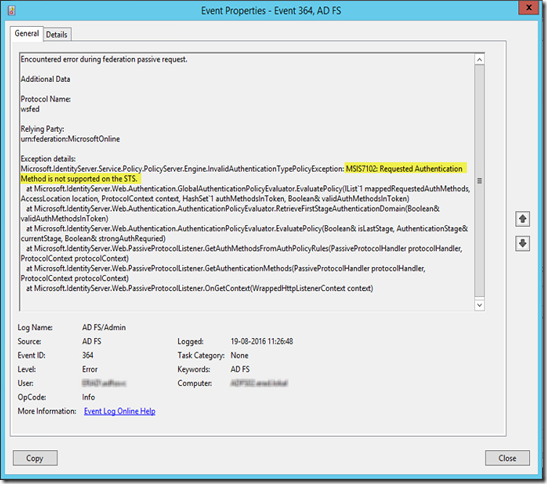Click the 'wsfed' protocol name value
This screenshot has width=547, height=484.
(x=30, y=109)
